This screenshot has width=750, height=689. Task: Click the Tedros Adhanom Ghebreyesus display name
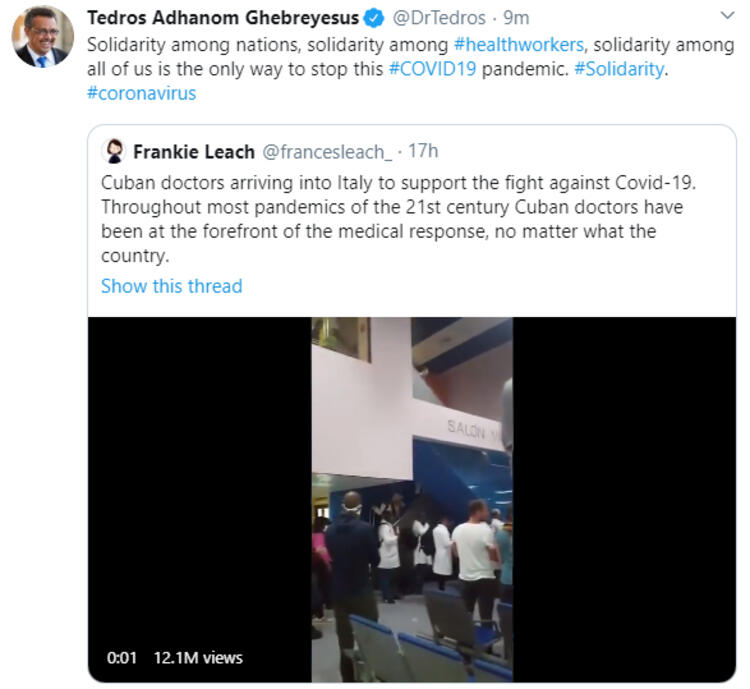(223, 18)
